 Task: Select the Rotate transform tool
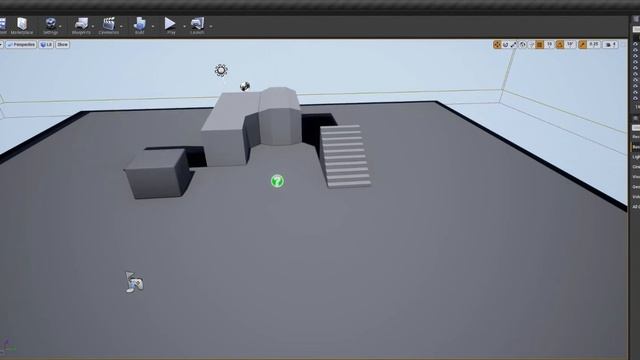[505, 44]
